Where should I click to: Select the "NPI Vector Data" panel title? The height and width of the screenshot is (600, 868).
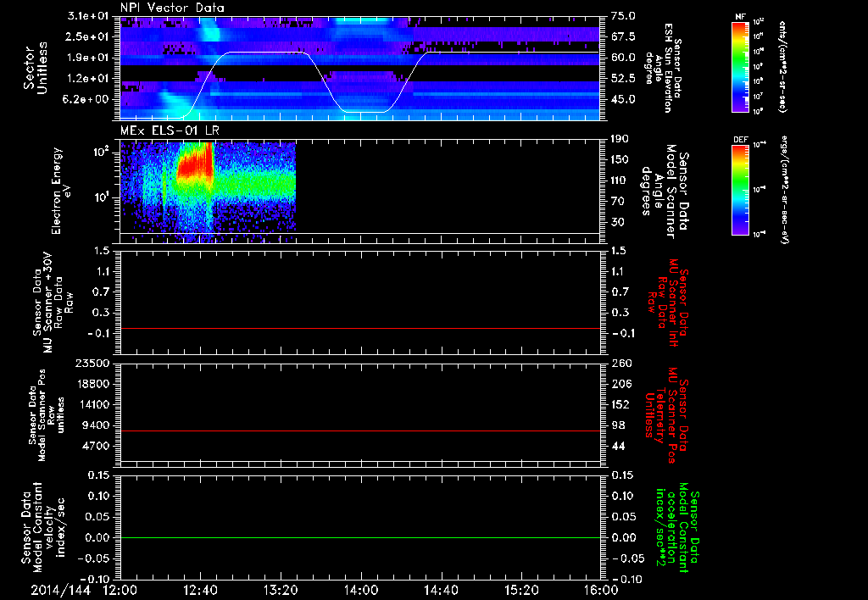coord(173,8)
